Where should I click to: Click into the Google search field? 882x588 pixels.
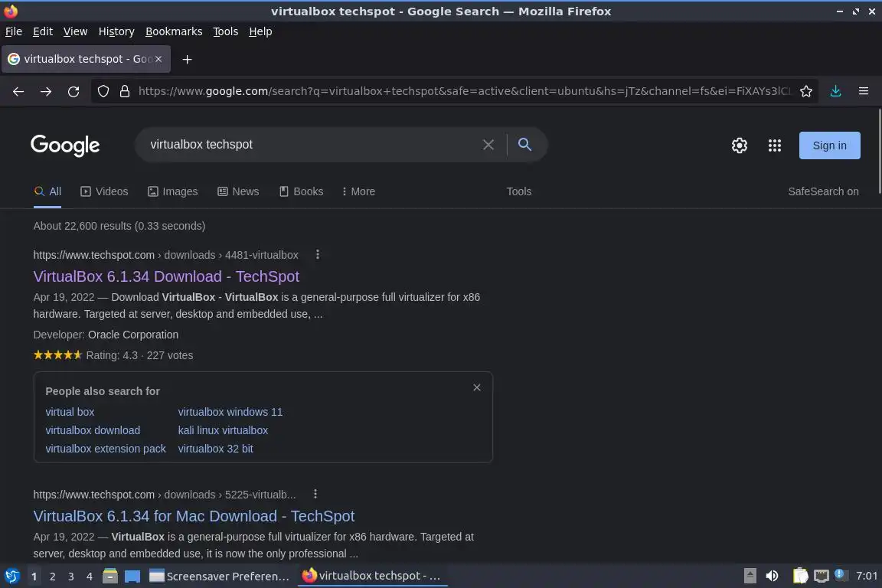(309, 145)
